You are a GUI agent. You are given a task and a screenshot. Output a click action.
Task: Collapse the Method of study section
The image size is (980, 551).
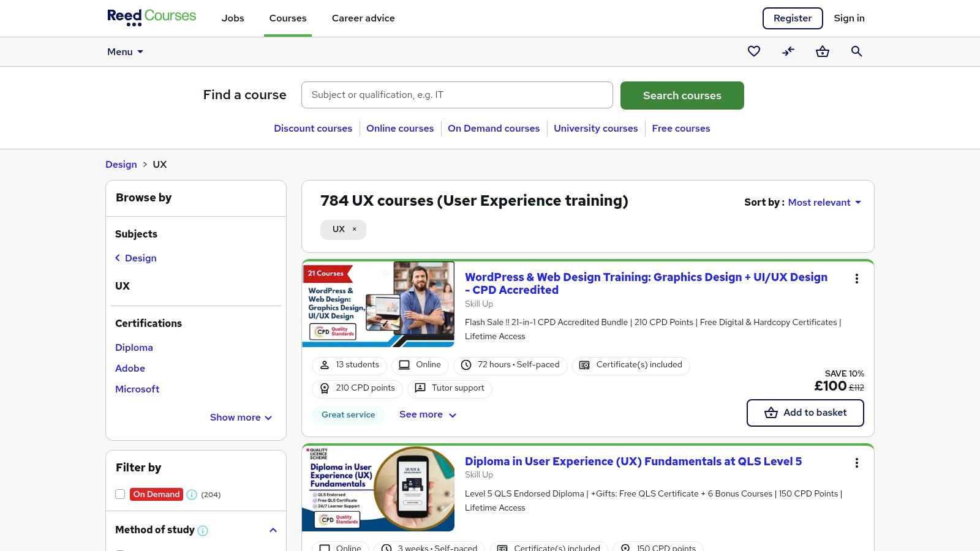click(273, 530)
